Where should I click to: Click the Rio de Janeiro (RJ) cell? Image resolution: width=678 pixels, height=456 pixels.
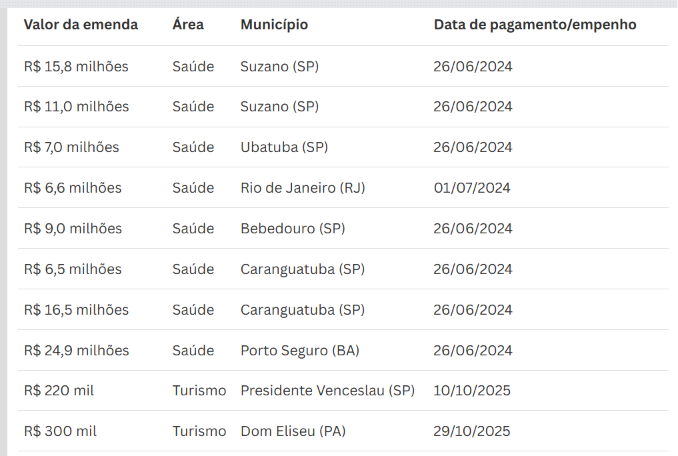[x=303, y=188]
